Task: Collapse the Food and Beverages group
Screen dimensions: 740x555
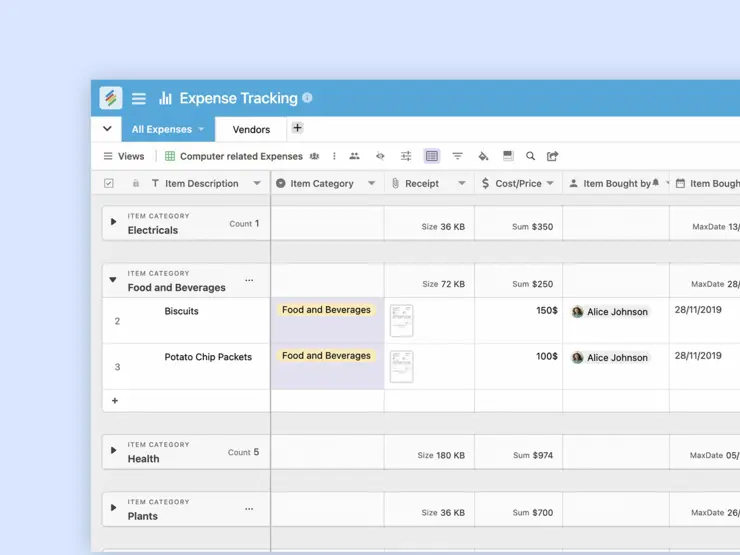Action: 113,279
